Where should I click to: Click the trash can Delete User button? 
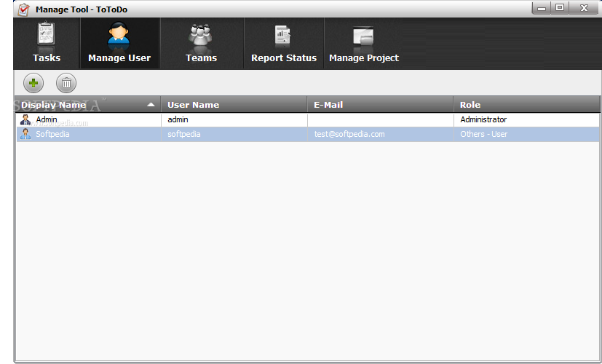[66, 83]
